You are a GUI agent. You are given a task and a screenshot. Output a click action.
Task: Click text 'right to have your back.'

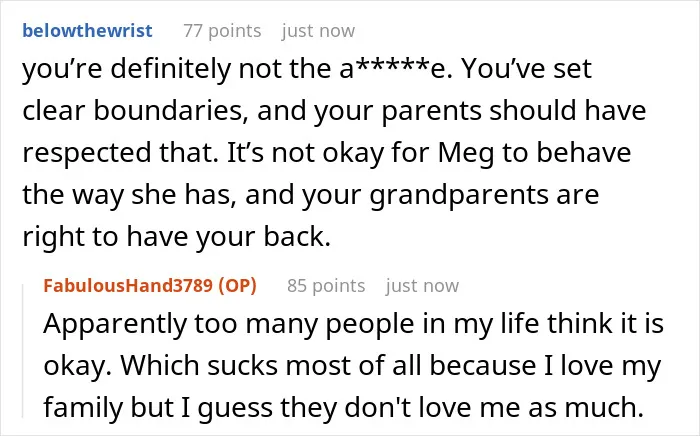[x=176, y=237]
